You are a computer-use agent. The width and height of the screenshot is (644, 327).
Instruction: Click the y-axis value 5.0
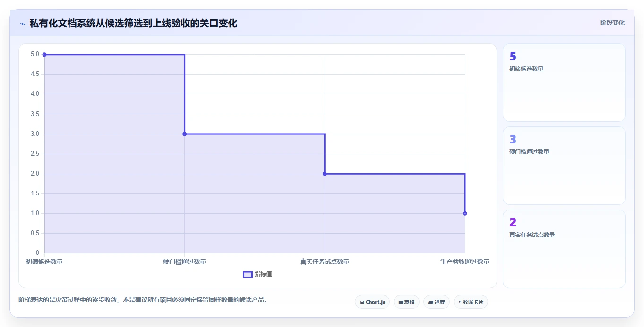[x=35, y=54]
